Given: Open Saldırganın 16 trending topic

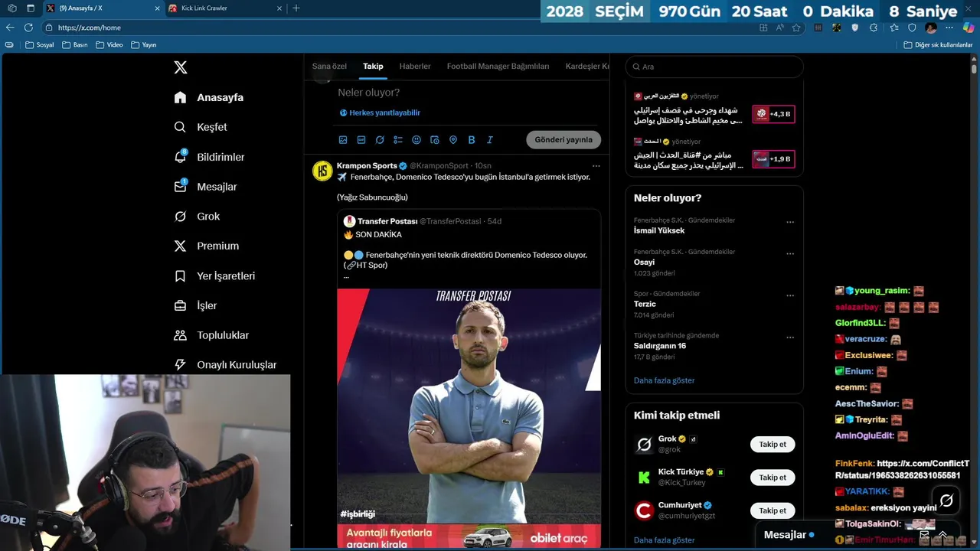Looking at the screenshot, I should click(660, 346).
